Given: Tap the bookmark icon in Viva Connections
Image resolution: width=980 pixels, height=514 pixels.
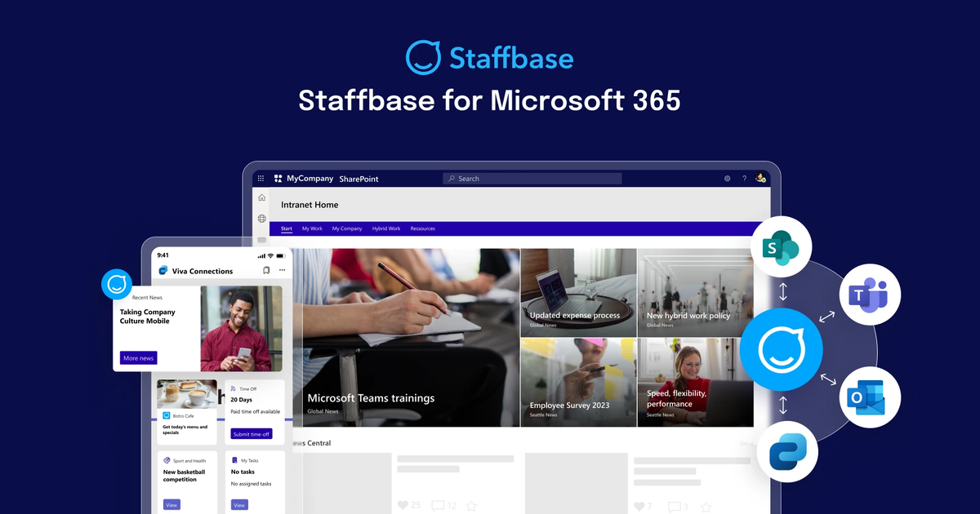Looking at the screenshot, I should pos(266,270).
